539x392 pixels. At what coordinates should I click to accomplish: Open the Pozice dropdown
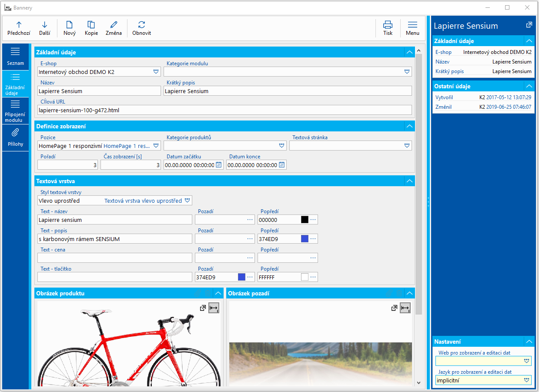[156, 146]
